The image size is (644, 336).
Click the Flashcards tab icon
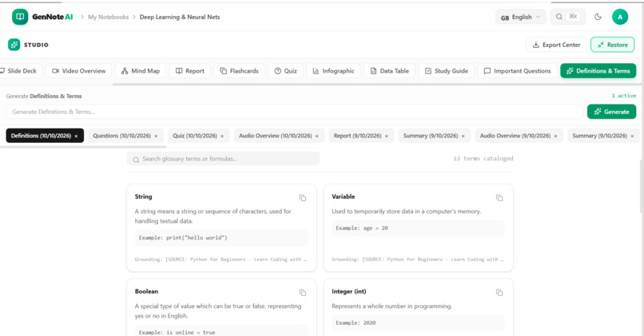223,71
